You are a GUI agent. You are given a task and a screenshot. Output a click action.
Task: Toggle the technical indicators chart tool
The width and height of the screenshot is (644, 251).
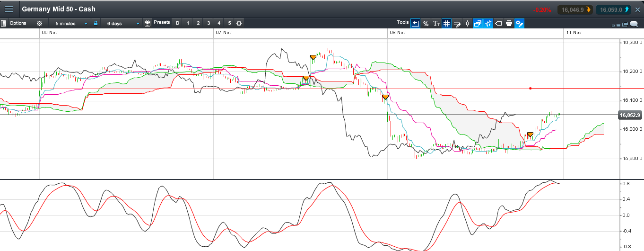tap(488, 23)
